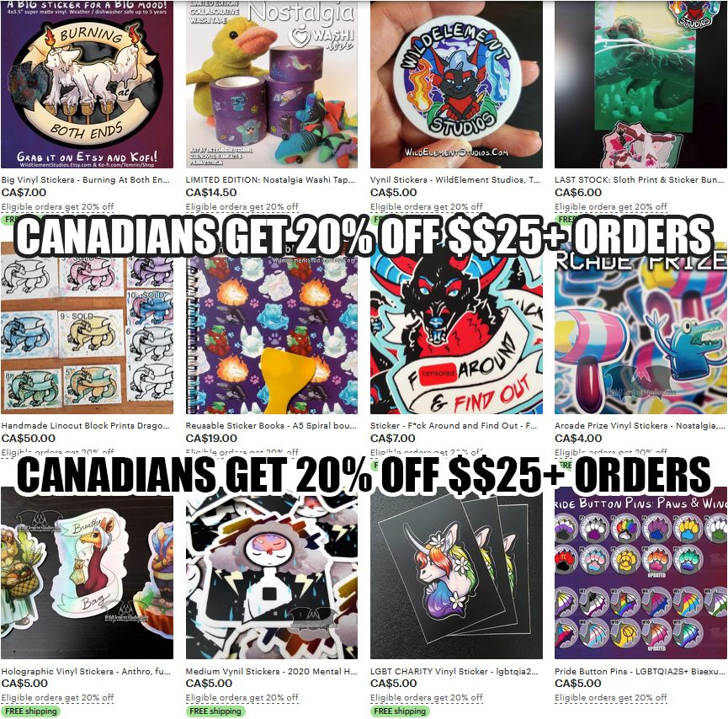View the WildElement Studios round sticker photo
Image resolution: width=728 pixels, height=719 pixels.
(x=456, y=84)
